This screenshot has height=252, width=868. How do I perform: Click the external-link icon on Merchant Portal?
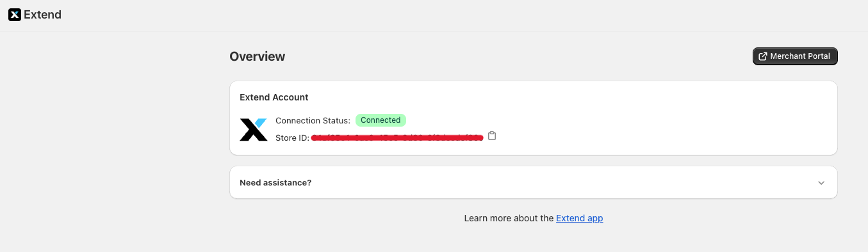pos(762,56)
